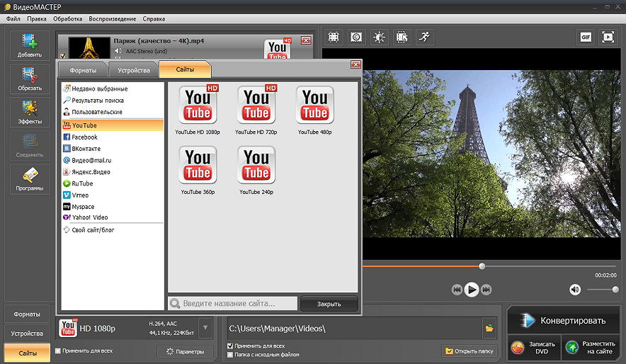Open the GIF creation tool
This screenshot has height=364, width=626.
[585, 37]
